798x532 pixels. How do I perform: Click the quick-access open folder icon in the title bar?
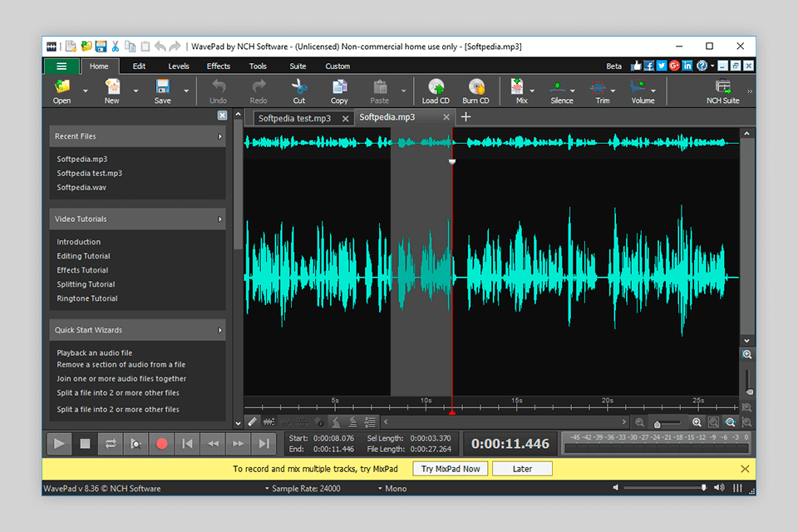pos(86,47)
